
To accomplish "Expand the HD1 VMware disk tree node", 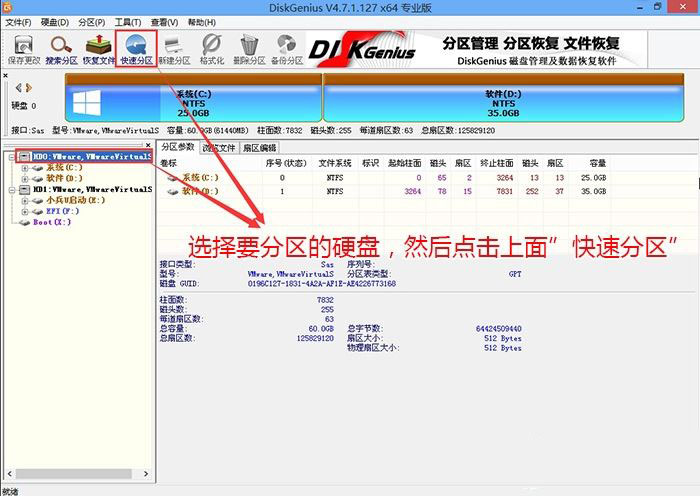I will tap(11, 189).
